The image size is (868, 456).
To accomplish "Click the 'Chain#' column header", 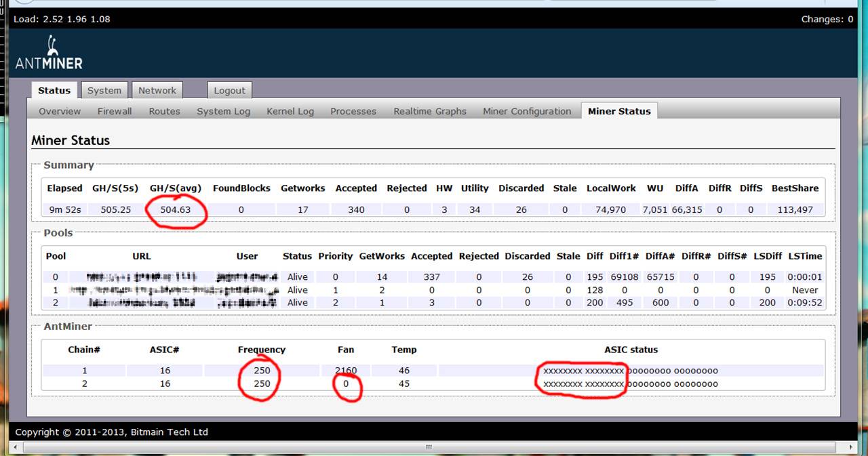I will (x=84, y=350).
